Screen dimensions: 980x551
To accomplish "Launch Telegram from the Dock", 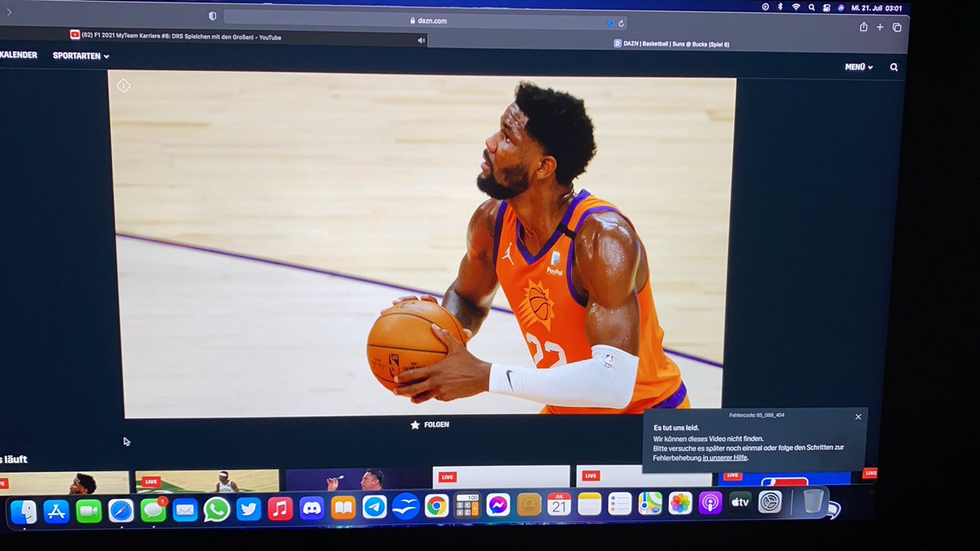I will coord(375,507).
